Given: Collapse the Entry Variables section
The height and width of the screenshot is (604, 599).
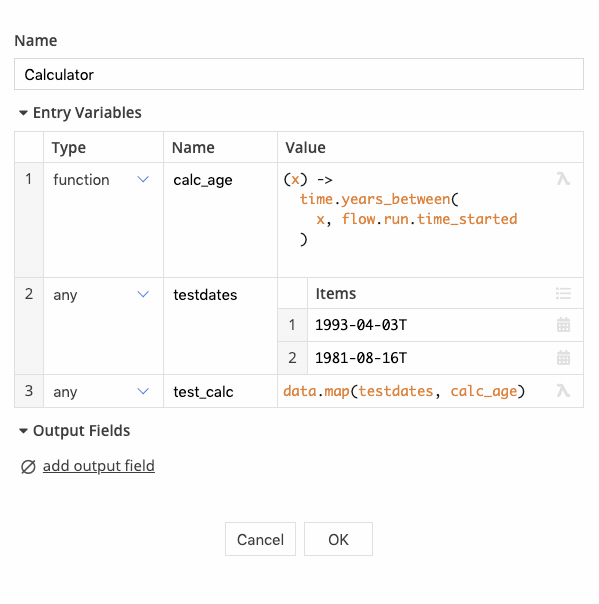Looking at the screenshot, I should (23, 113).
